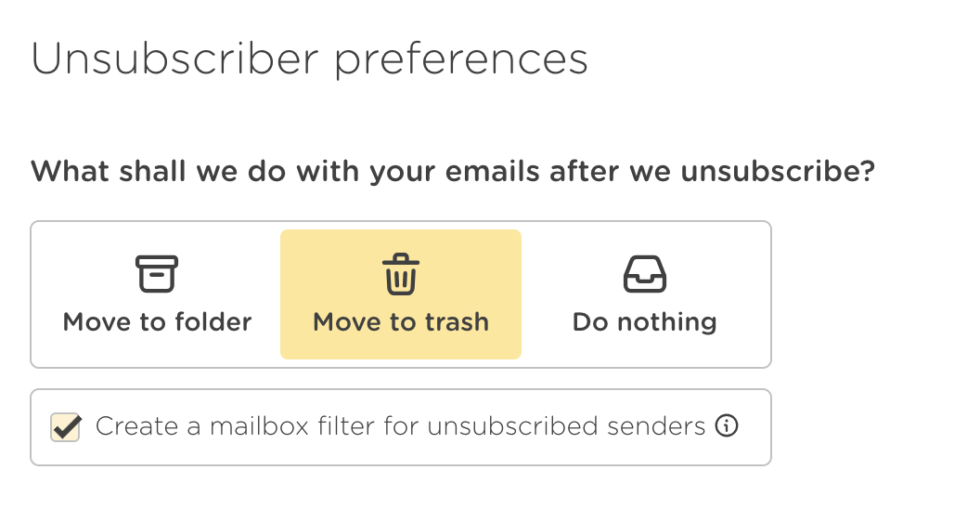Screen dimensions: 980x509
Task: Select the "Move to folder" text label
Action: pos(157,322)
